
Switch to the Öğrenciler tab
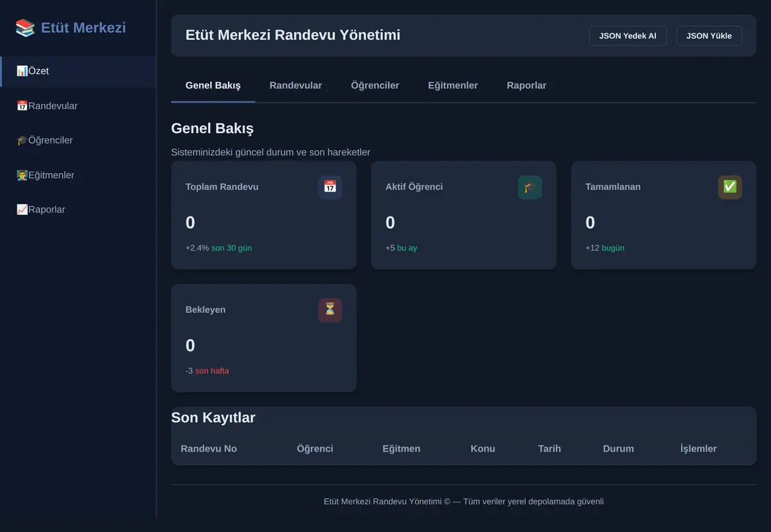(x=375, y=85)
